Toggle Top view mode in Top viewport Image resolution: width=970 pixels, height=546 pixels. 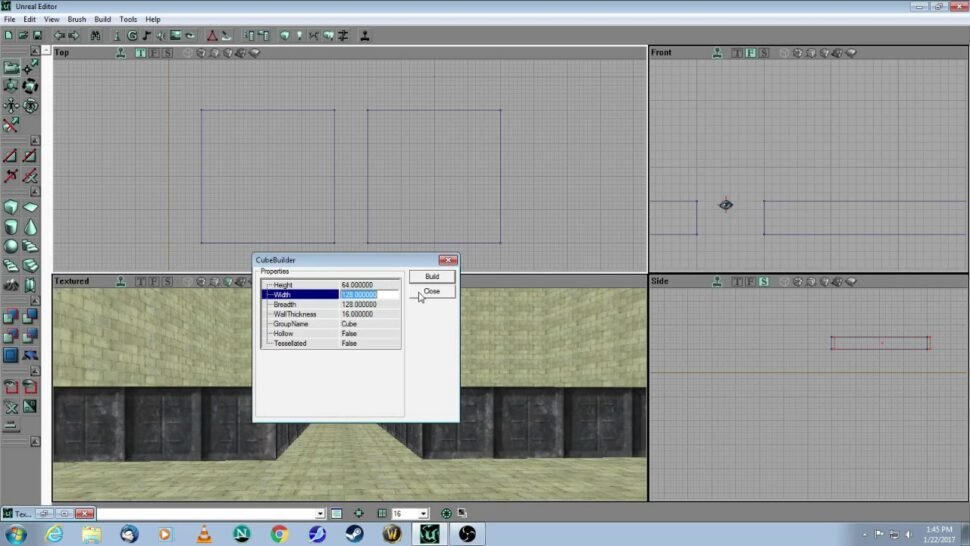coord(141,53)
